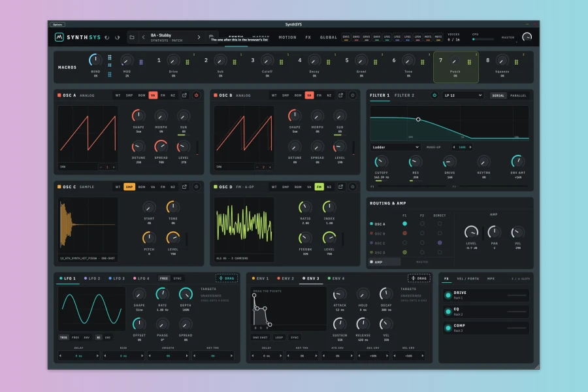Click the CPU meter bar

483,39
